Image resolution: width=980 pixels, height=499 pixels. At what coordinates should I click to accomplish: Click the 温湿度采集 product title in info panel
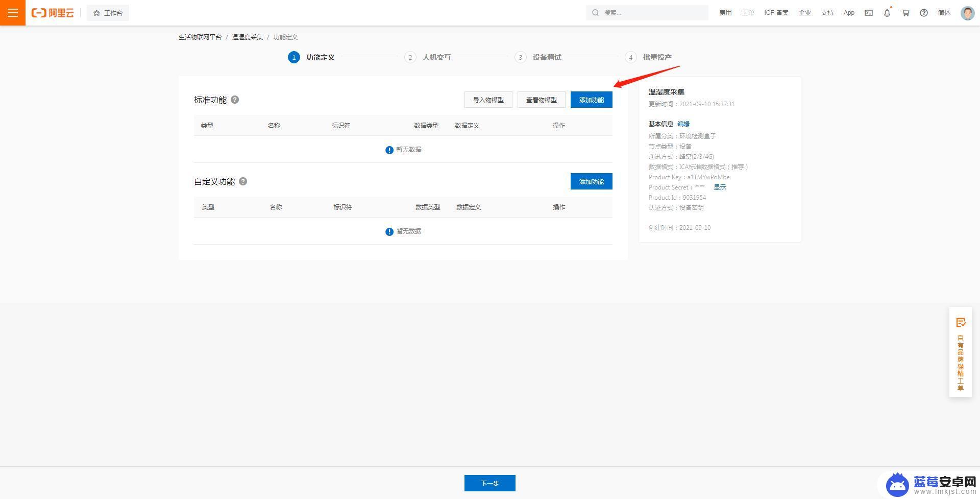667,92
